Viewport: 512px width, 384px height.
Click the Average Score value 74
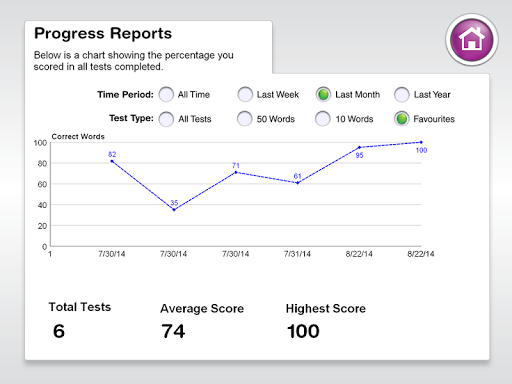click(x=173, y=331)
